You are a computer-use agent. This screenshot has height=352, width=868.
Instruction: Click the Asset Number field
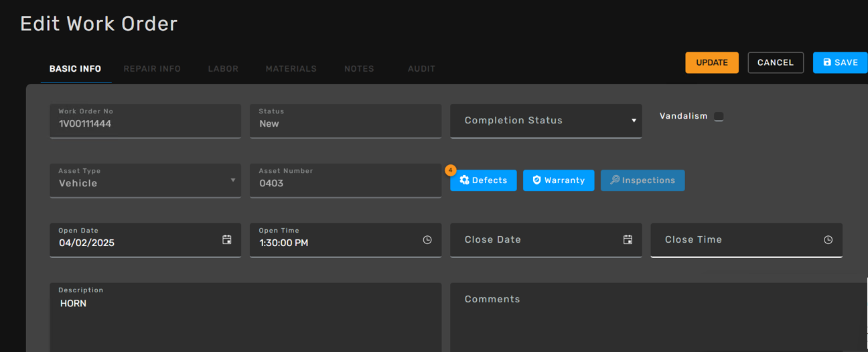click(x=346, y=180)
